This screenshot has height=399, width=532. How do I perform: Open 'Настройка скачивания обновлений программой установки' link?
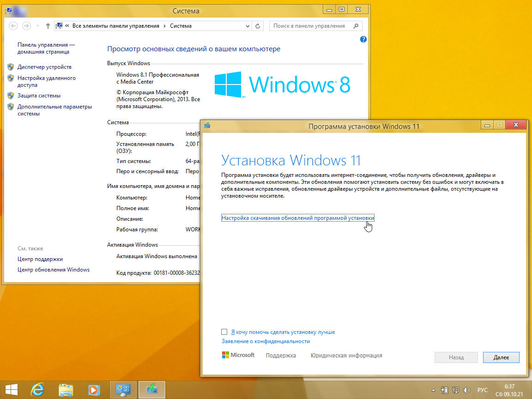pos(298,218)
